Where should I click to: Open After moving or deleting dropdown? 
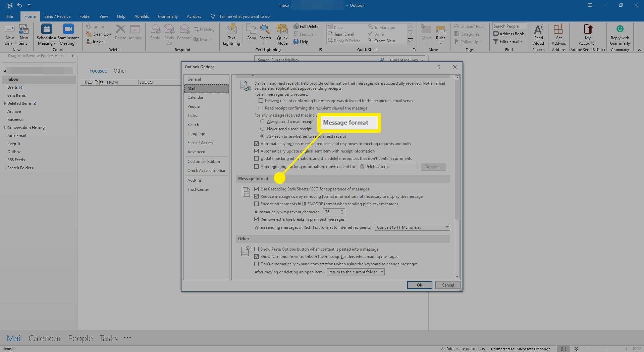[x=356, y=272]
